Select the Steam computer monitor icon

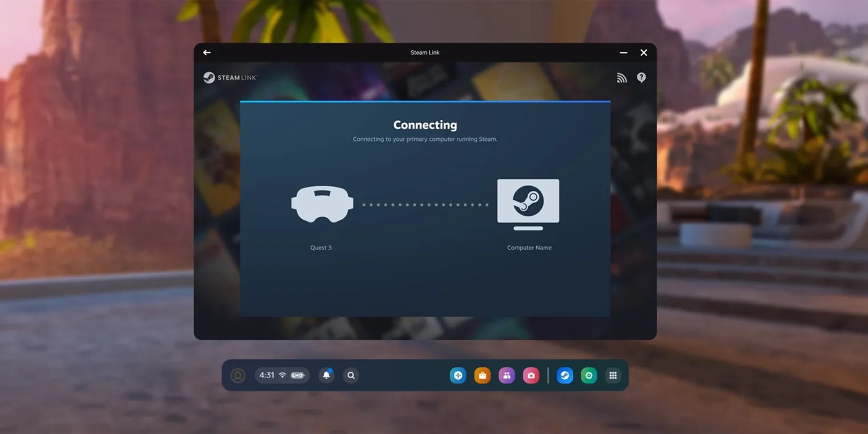click(x=528, y=204)
